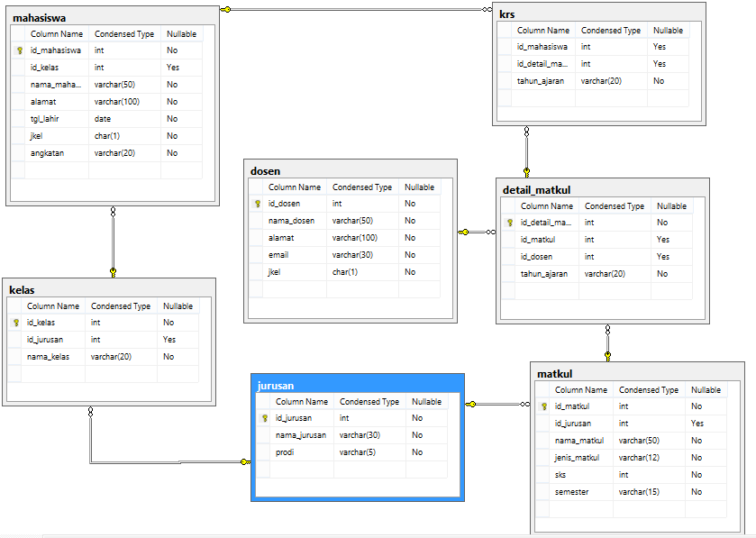Select the key endpoint right of jurusan toward matkul
756x538 pixels.
470,404
